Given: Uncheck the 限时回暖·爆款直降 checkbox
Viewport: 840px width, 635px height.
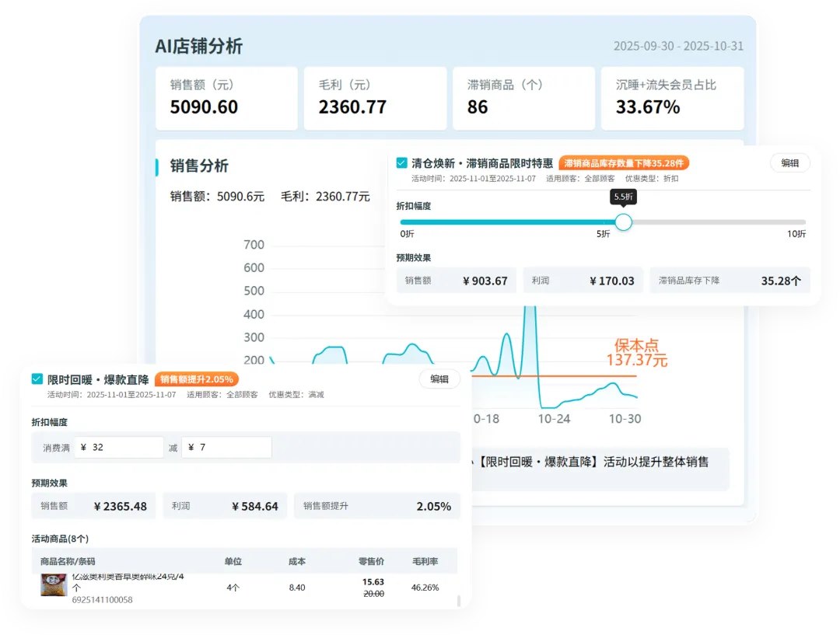Looking at the screenshot, I should [37, 379].
